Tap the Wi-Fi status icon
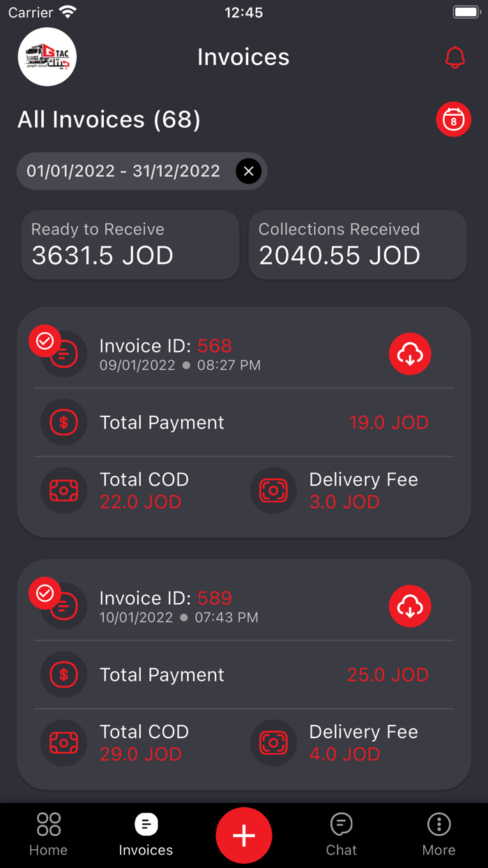 68,12
